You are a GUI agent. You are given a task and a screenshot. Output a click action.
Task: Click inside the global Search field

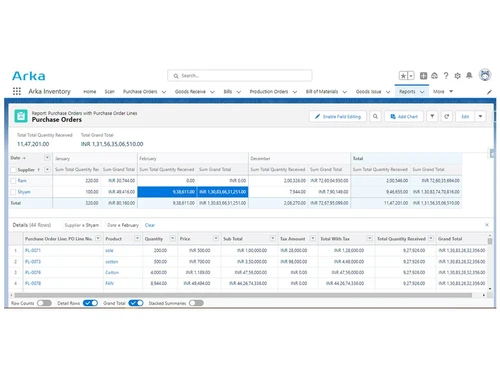coord(240,76)
